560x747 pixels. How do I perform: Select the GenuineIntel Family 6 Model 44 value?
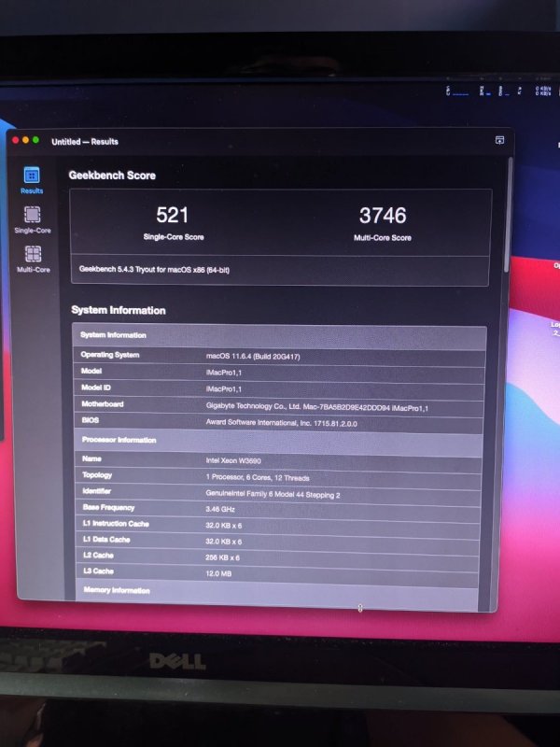click(273, 494)
